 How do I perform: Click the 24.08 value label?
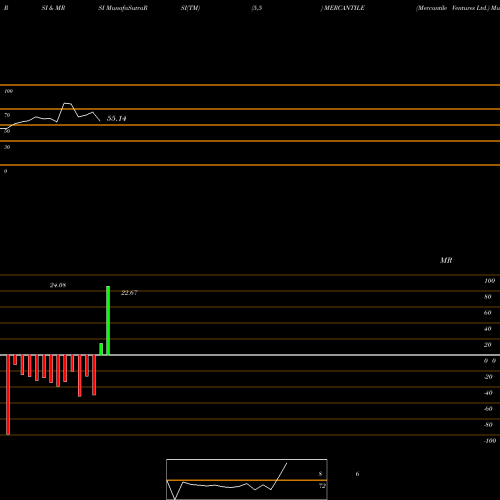tap(58, 285)
